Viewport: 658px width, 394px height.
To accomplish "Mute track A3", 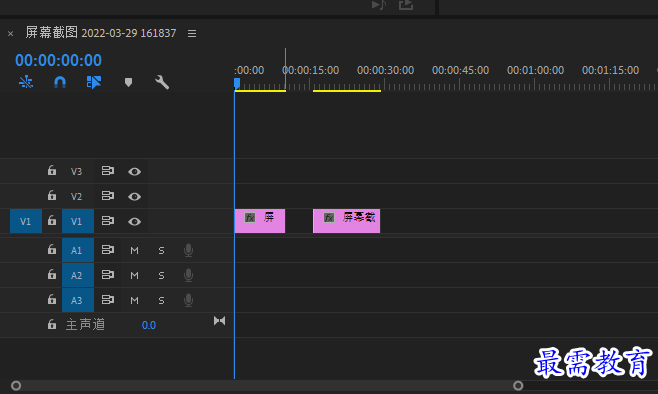I will point(134,300).
